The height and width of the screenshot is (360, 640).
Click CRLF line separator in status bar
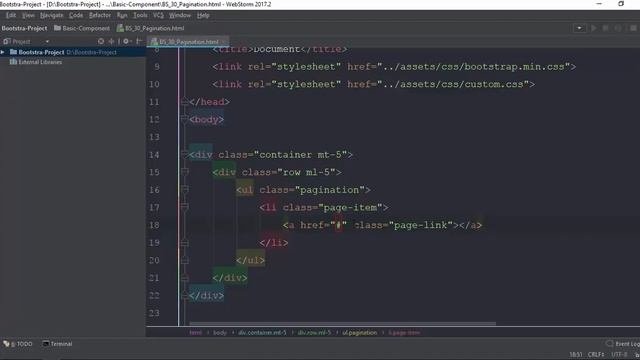tap(596, 354)
